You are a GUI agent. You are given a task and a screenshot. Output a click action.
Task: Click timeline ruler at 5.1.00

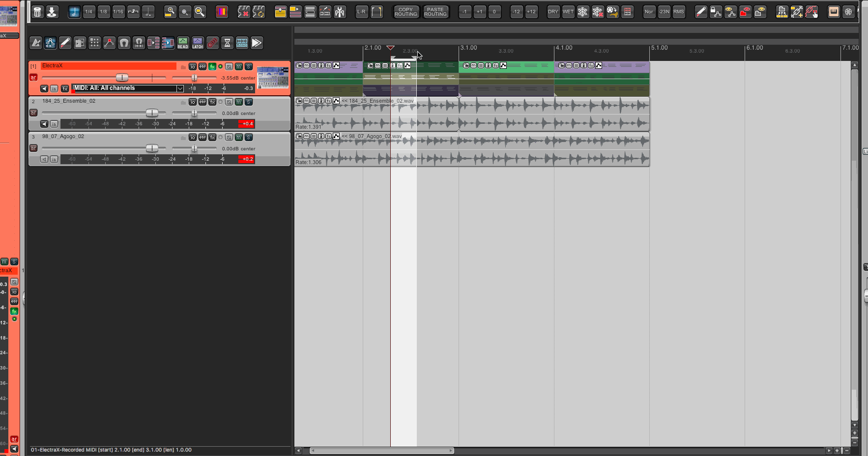659,48
